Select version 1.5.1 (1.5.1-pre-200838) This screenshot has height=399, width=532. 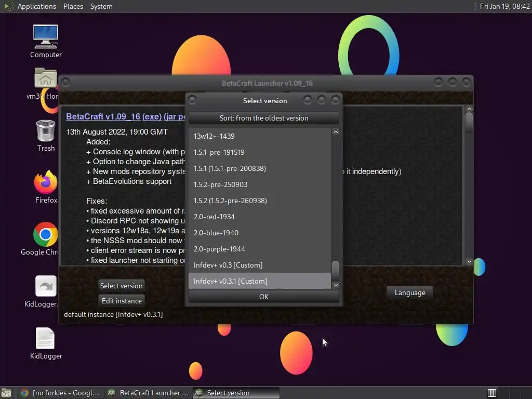(x=260, y=168)
